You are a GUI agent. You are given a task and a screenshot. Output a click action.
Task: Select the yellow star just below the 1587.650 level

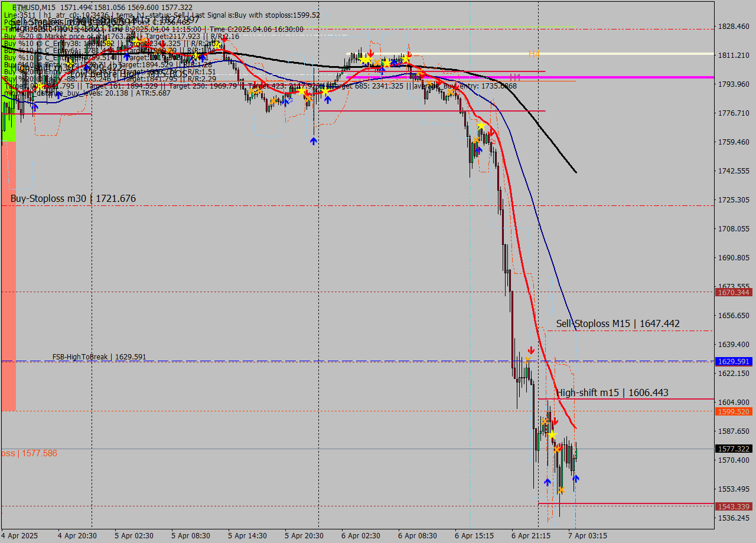pos(552,435)
